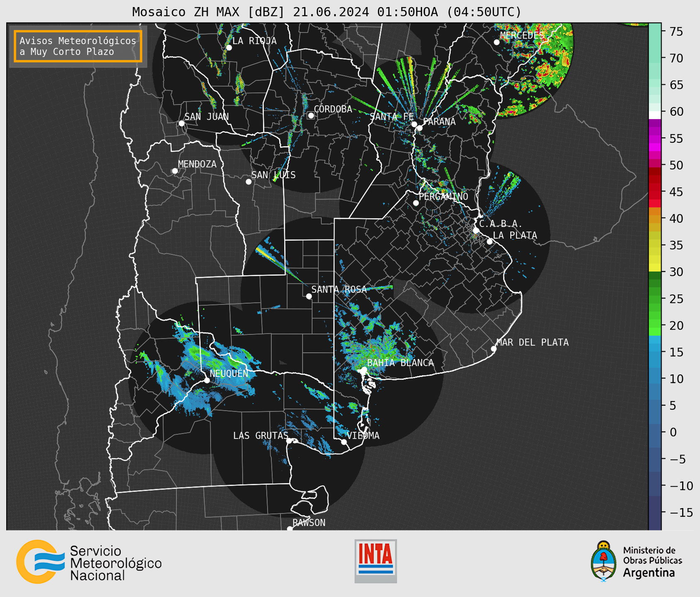The image size is (700, 597).
Task: Click the MERCEDES city marker
Action: [497, 42]
